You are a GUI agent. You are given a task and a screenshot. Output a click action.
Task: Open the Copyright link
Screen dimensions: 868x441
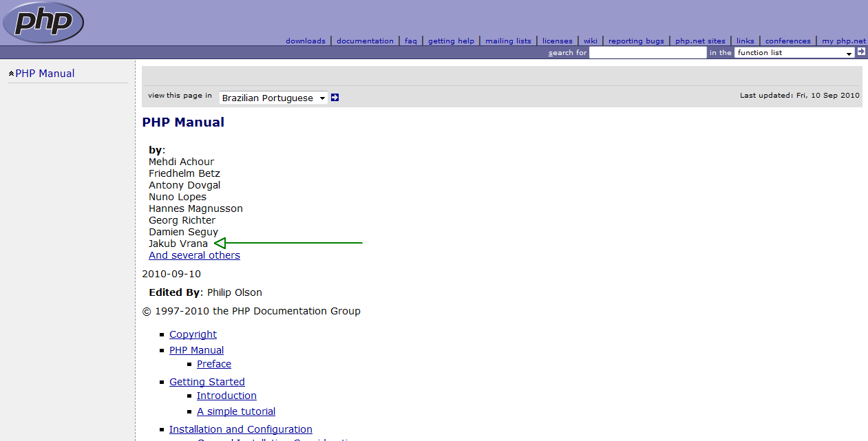193,334
